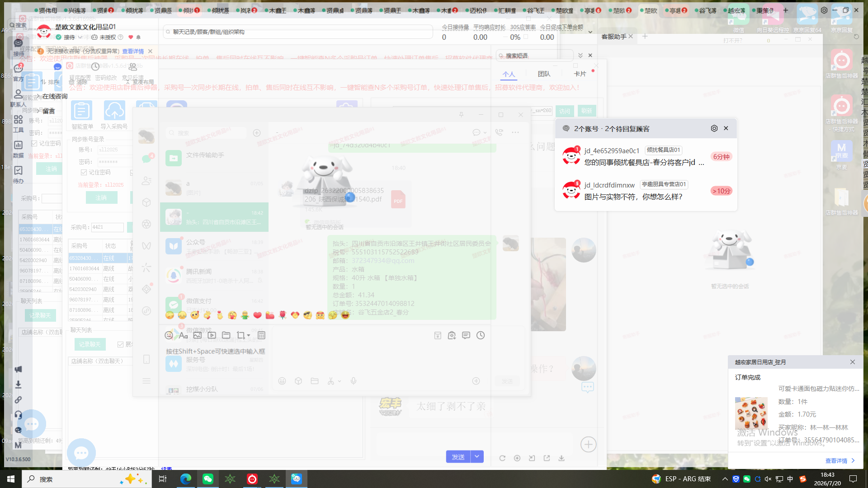Toggle the checkbox right of 记录聊天 in 聊天列表
Viewport: 868px width, 488px height.
[120, 344]
